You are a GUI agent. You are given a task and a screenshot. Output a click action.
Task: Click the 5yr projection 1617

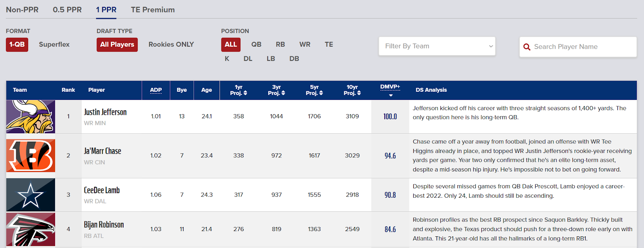coord(314,155)
